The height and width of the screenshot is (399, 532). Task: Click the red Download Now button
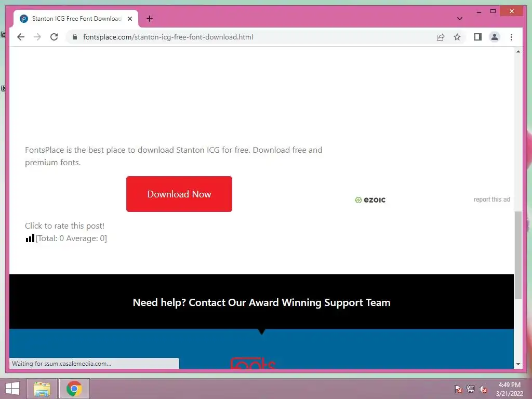click(x=179, y=194)
